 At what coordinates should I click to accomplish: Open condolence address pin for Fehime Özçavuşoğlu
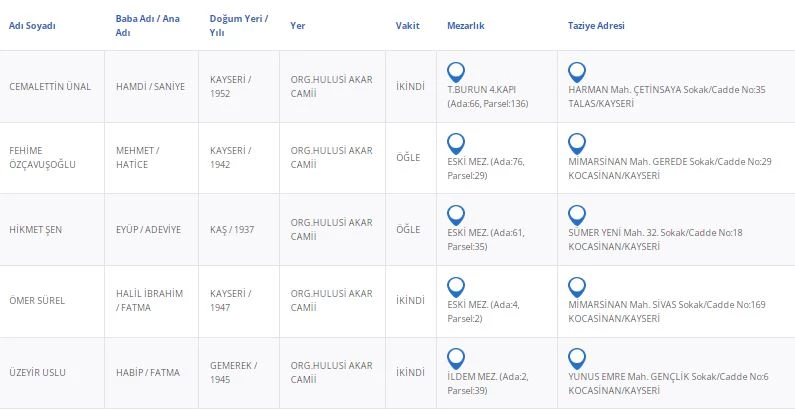coord(576,143)
